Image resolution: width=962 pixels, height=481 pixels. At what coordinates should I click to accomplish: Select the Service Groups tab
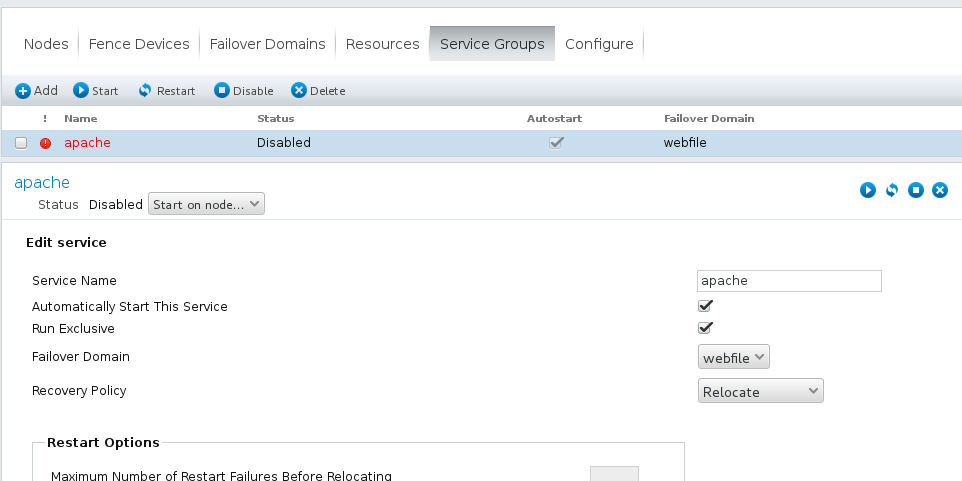[x=492, y=44]
